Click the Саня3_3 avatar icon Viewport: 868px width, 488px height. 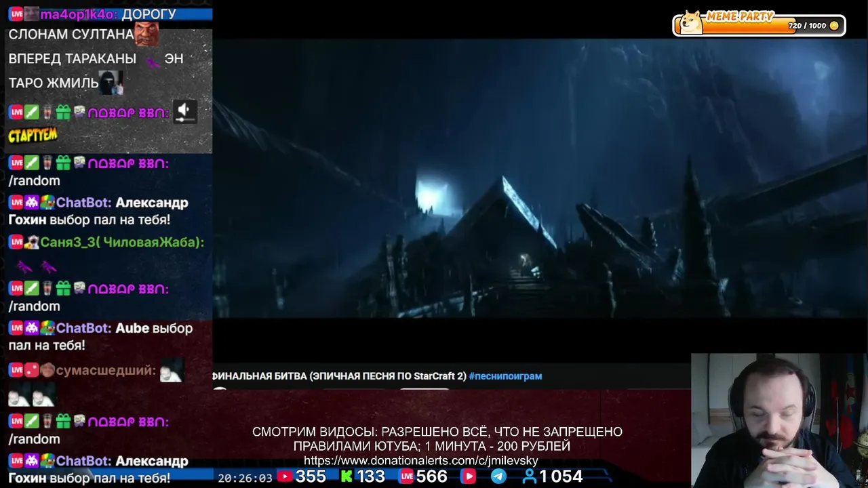(32, 242)
